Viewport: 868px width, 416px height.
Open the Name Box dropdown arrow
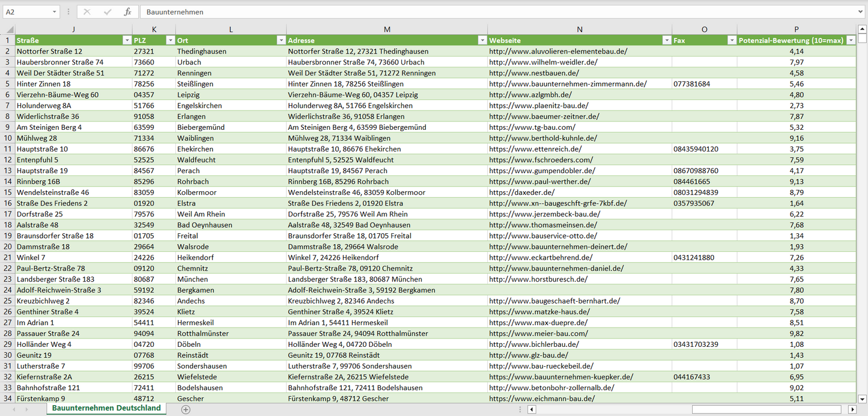(x=54, y=12)
